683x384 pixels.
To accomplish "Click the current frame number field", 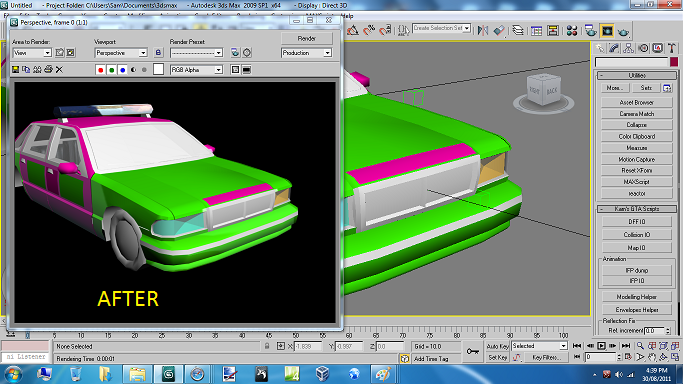I will [x=601, y=357].
